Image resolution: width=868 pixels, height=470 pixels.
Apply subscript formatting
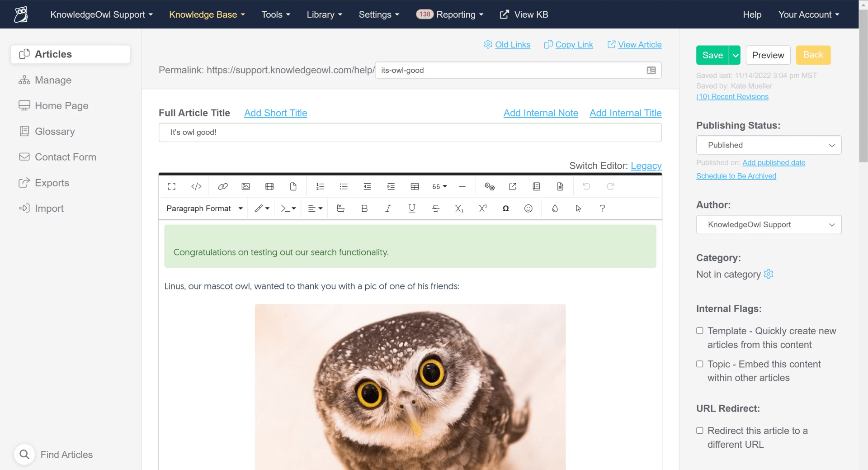(459, 209)
